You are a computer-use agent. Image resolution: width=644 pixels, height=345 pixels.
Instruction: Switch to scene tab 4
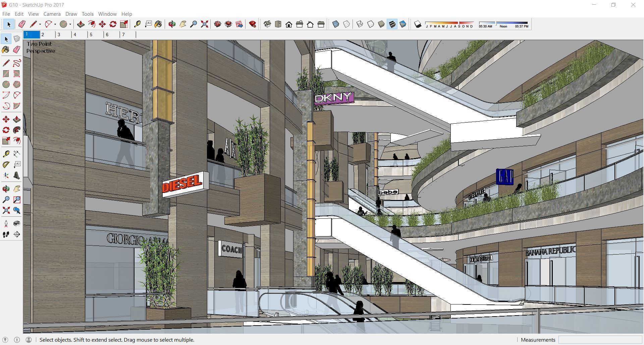point(80,34)
